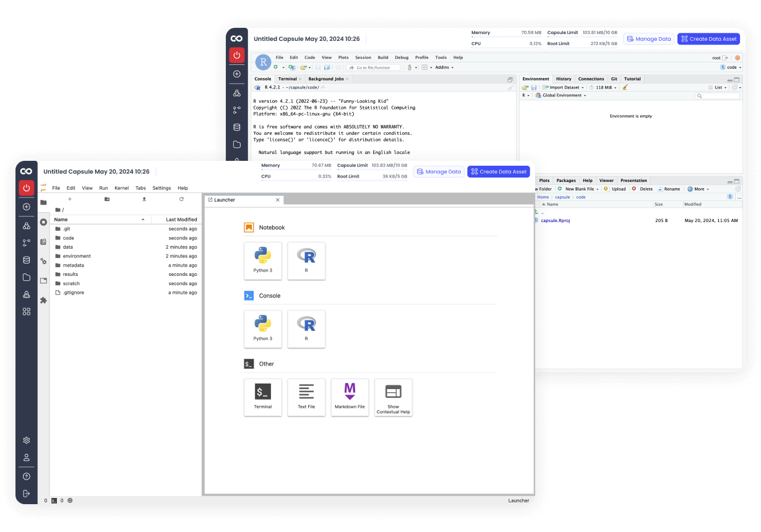Click the red power icon in the sidebar

click(x=26, y=189)
